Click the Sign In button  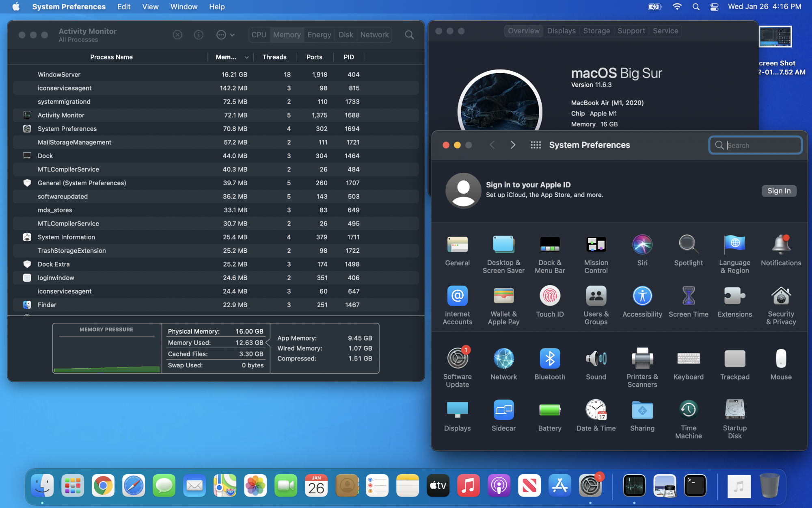pyautogui.click(x=778, y=191)
